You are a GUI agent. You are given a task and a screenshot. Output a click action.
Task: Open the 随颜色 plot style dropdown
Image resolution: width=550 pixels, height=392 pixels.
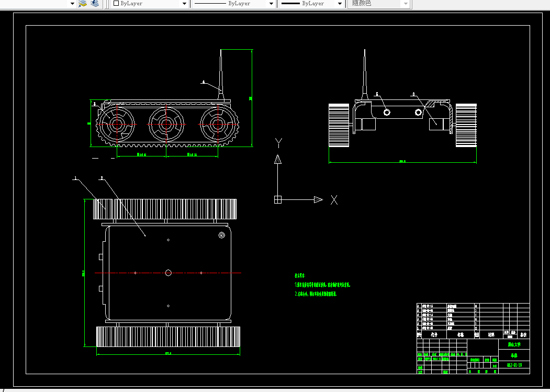point(406,4)
